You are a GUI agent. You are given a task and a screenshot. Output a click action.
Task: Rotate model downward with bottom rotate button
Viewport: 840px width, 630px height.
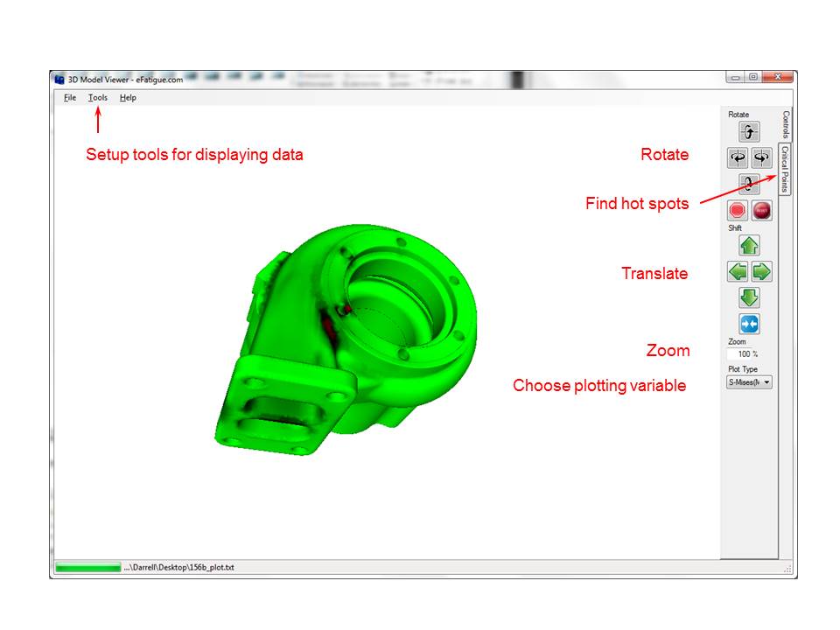tap(749, 184)
